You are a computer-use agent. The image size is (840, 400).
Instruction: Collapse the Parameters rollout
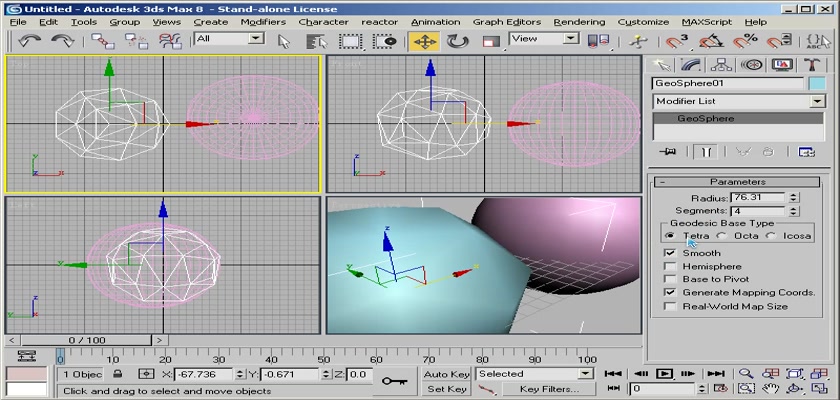click(x=738, y=182)
